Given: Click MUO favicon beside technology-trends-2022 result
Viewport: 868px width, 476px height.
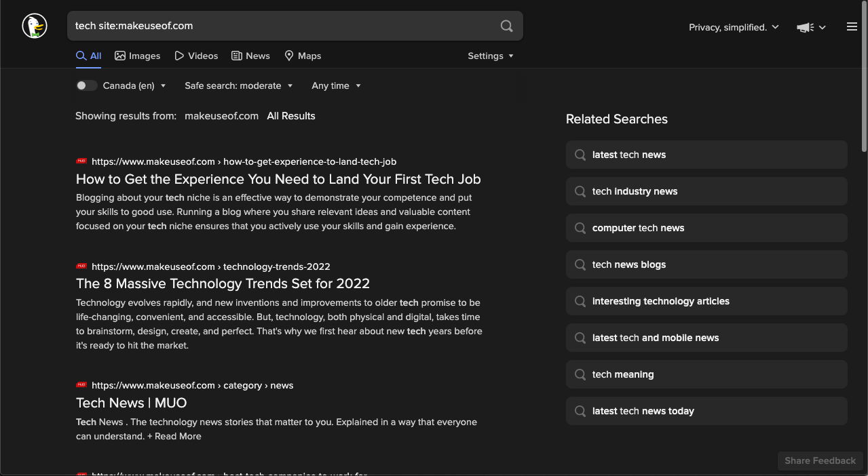Looking at the screenshot, I should pyautogui.click(x=81, y=266).
